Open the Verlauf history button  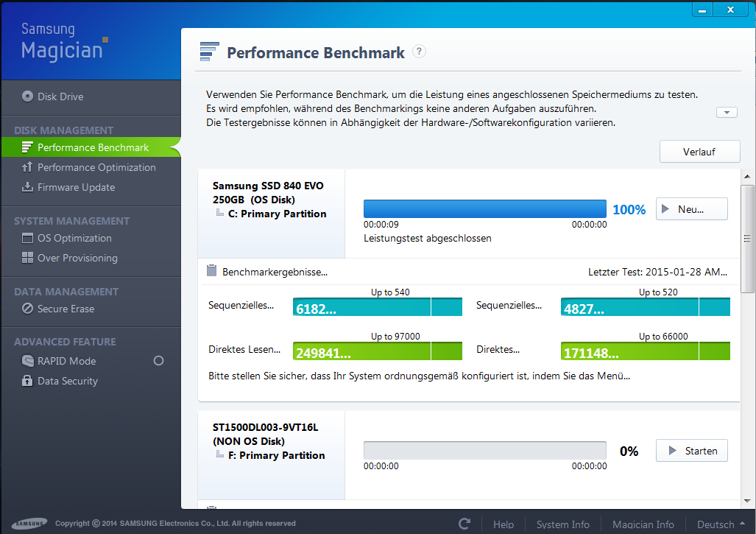click(699, 152)
